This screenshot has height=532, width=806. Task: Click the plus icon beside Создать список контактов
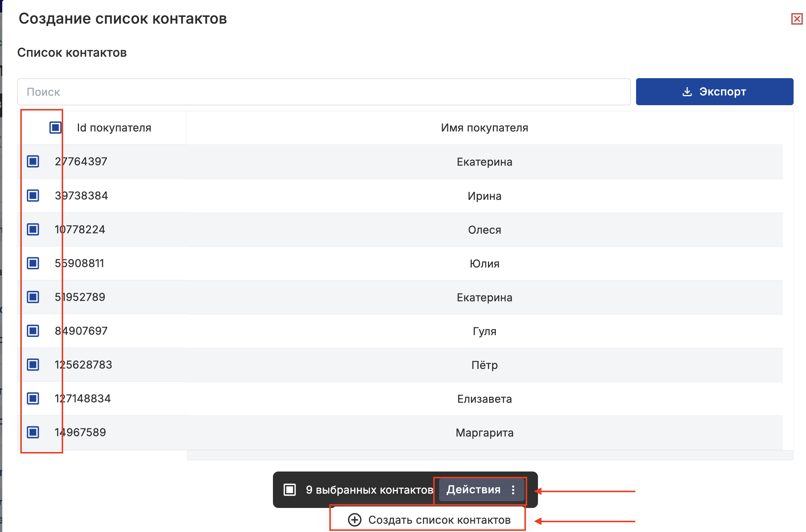(x=355, y=520)
